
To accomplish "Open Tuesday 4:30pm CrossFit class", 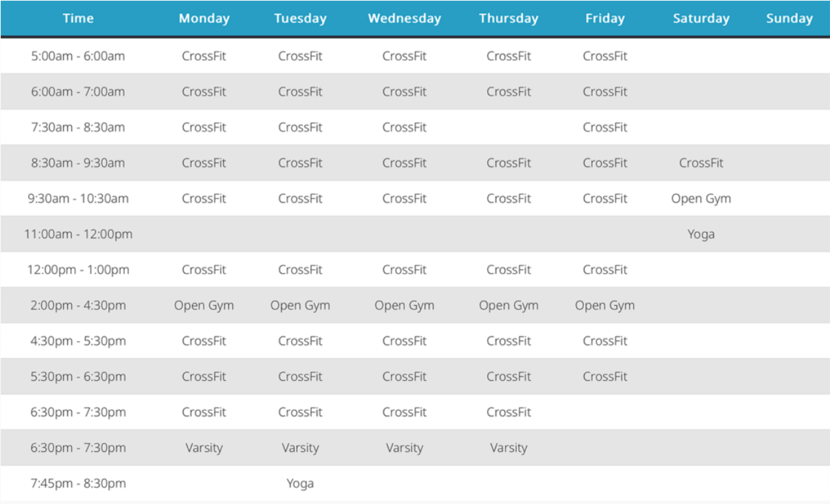I will pyautogui.click(x=300, y=341).
